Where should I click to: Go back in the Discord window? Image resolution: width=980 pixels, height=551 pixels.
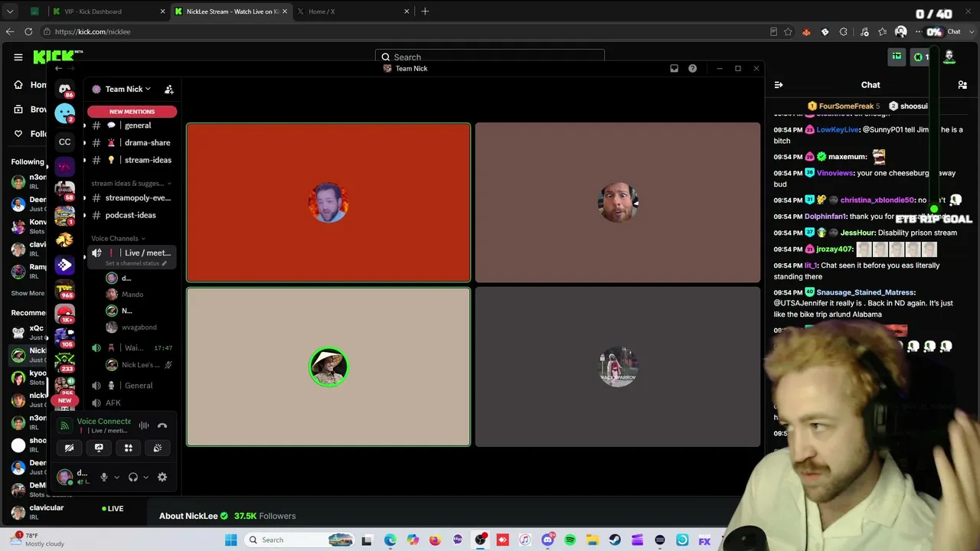(58, 68)
